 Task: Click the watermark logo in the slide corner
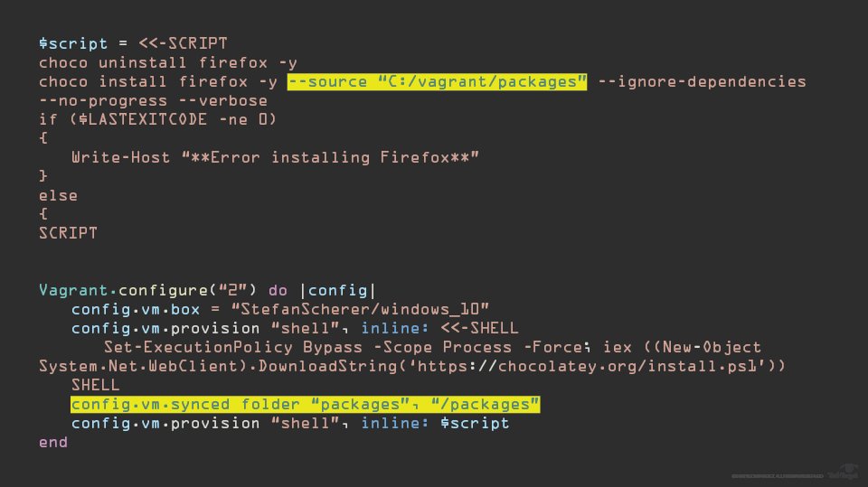(x=843, y=472)
